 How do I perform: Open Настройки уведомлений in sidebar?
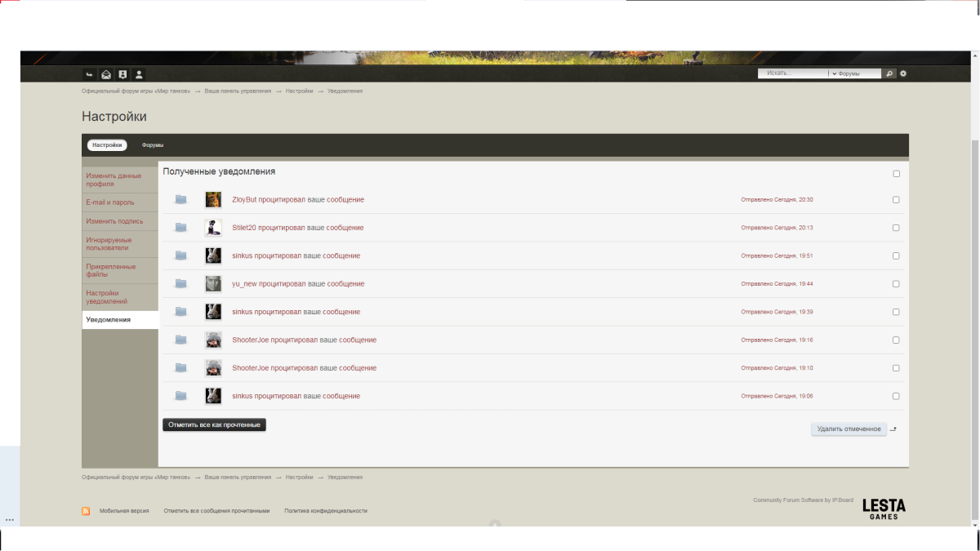[120, 297]
